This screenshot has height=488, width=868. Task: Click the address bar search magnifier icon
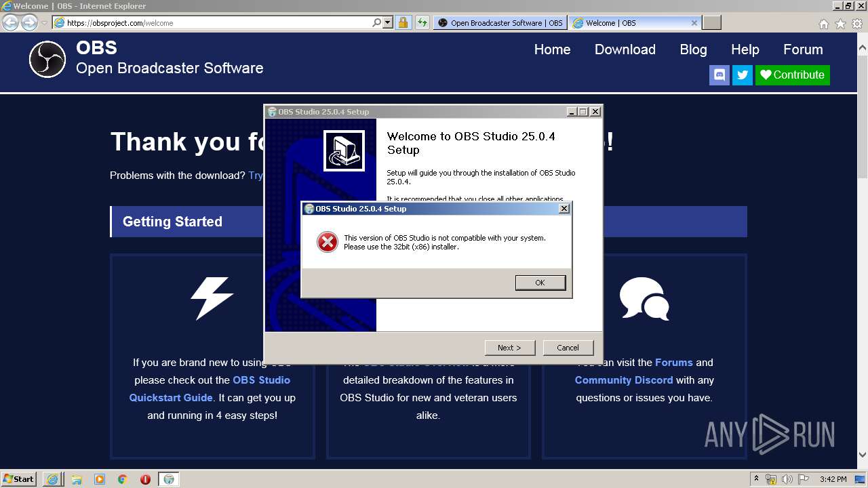pyautogui.click(x=377, y=22)
